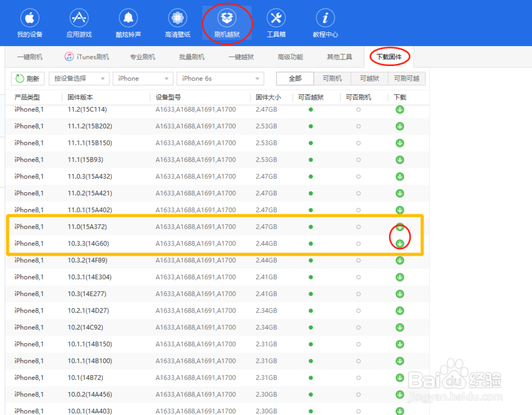Open the iPhone device type dropdown

(143, 78)
